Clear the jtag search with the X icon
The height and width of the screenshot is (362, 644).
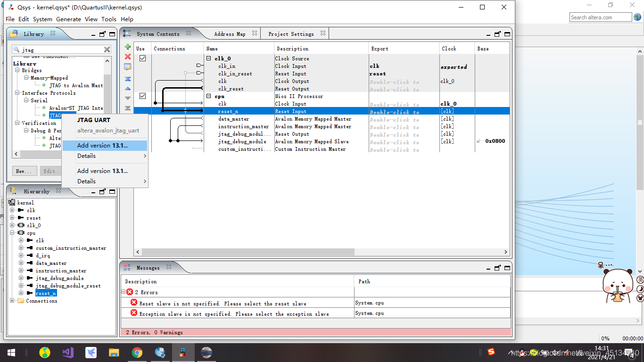[107, 49]
